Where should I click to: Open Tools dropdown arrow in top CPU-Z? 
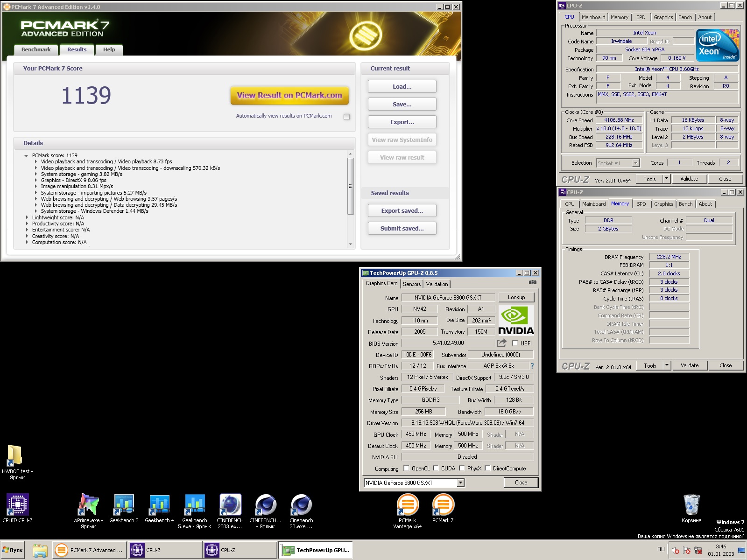pos(666,179)
